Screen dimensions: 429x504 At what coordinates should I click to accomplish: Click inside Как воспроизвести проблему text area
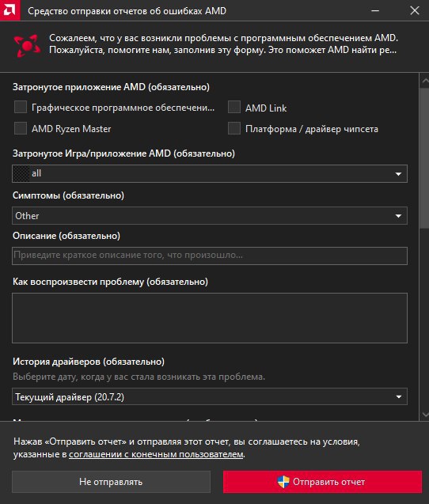tap(210, 318)
